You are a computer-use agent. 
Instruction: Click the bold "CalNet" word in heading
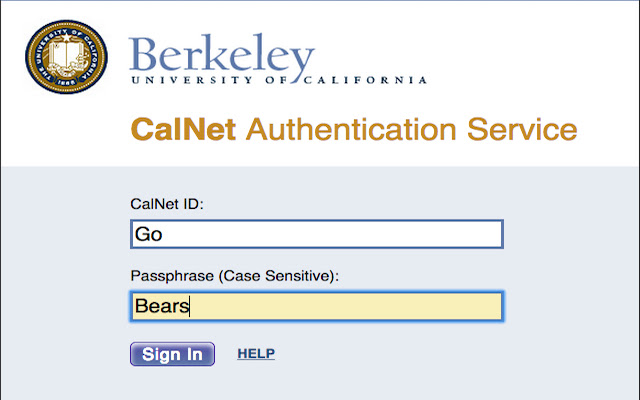183,129
